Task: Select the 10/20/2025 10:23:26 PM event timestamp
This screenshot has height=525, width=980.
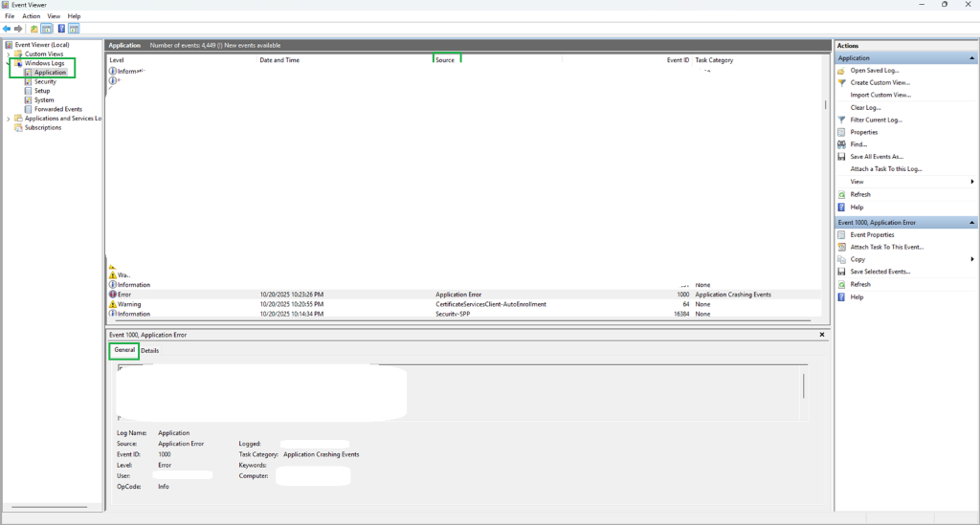Action: (x=292, y=294)
